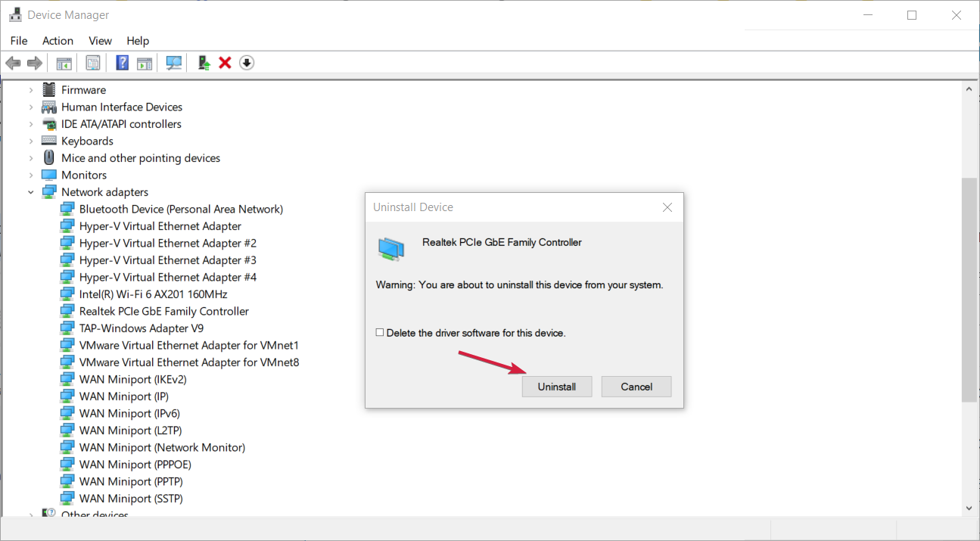Toggle the Show/Hide Action Pane toolbar icon
The image size is (980, 541).
(144, 63)
